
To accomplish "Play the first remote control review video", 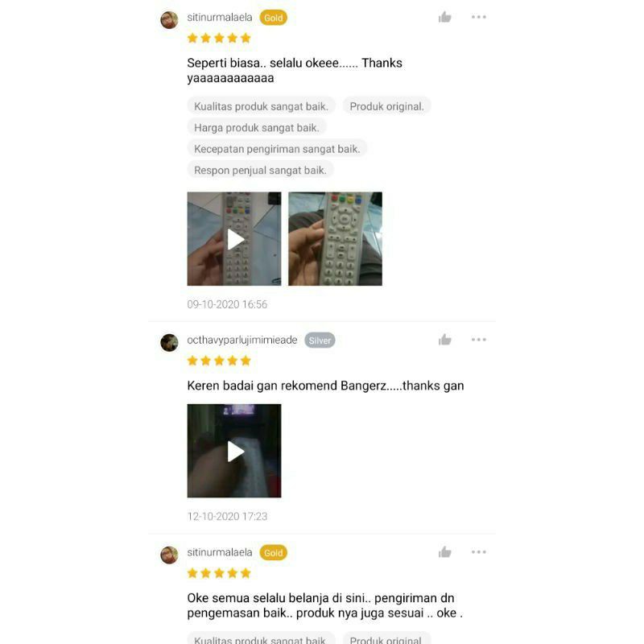I will point(234,238).
